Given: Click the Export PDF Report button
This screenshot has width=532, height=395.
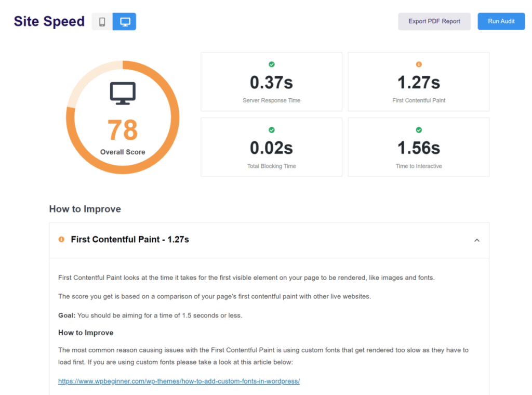Looking at the screenshot, I should click(x=434, y=21).
